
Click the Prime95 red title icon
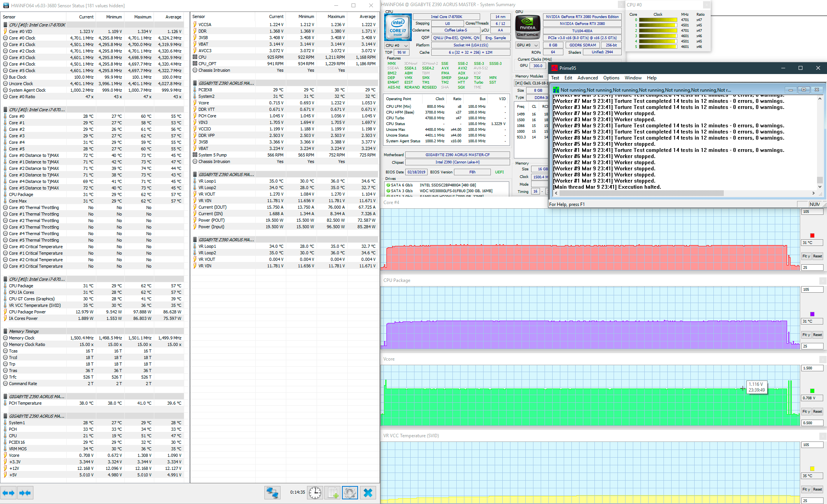[x=555, y=68]
